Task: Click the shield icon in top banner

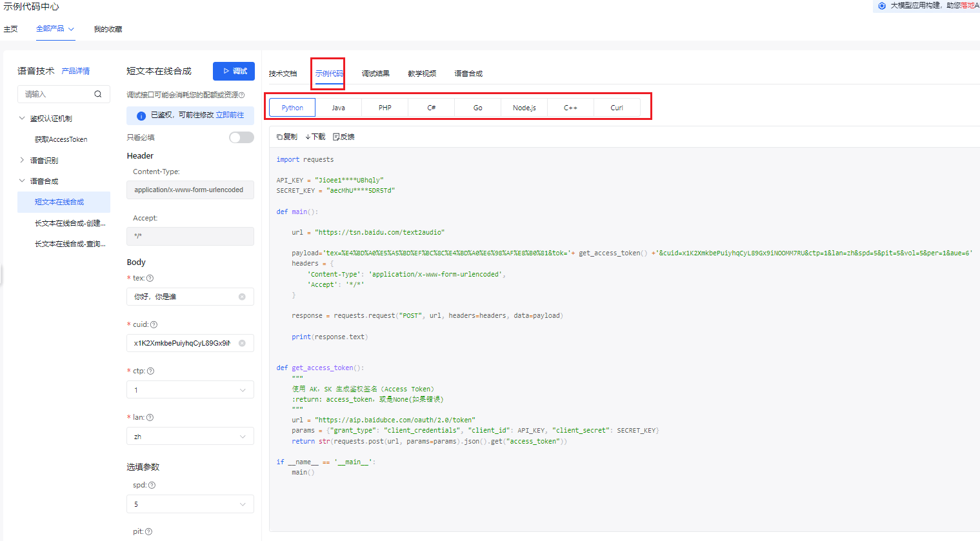Action: [x=882, y=5]
